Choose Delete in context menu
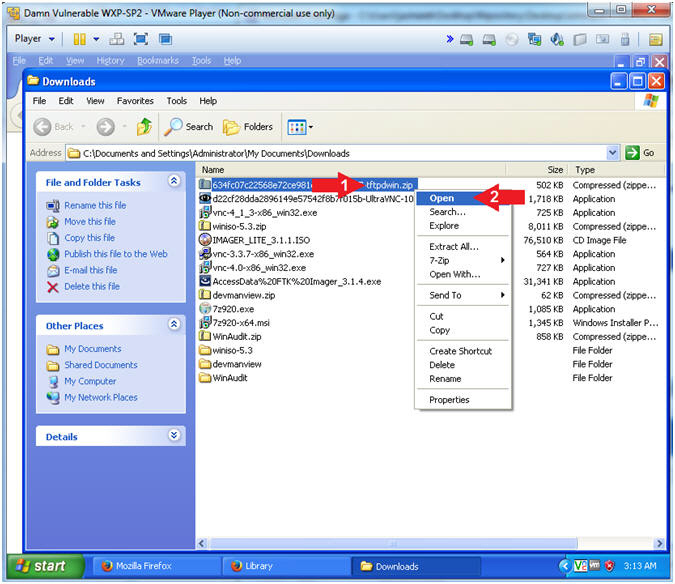 click(463, 365)
